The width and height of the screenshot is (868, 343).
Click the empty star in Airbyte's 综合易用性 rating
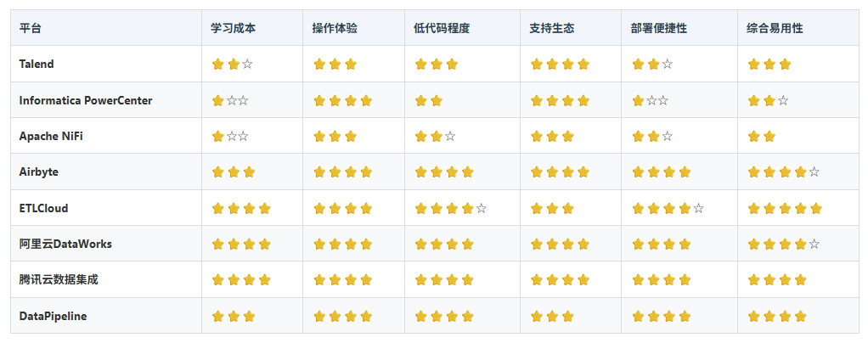[814, 172]
